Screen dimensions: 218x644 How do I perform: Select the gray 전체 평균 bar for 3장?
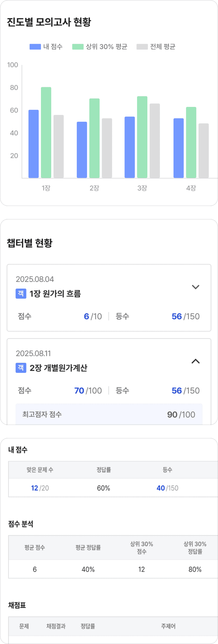[x=155, y=141]
